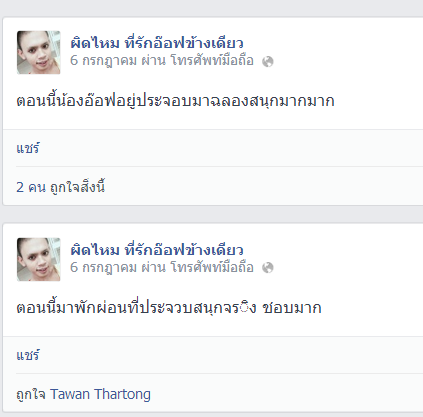The image size is (423, 417).
Task: Open the first post's author profile picture
Action: click(x=39, y=52)
